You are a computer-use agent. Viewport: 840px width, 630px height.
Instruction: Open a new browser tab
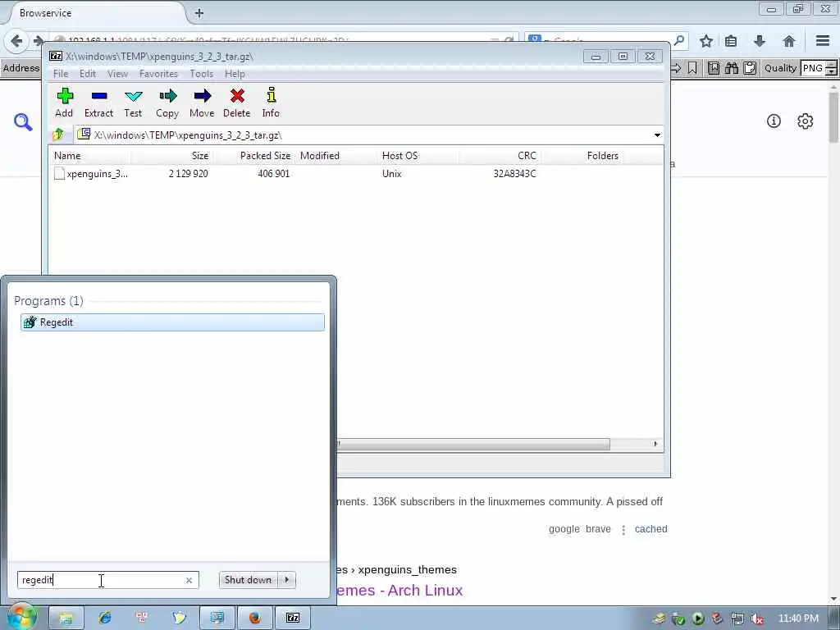(x=199, y=13)
